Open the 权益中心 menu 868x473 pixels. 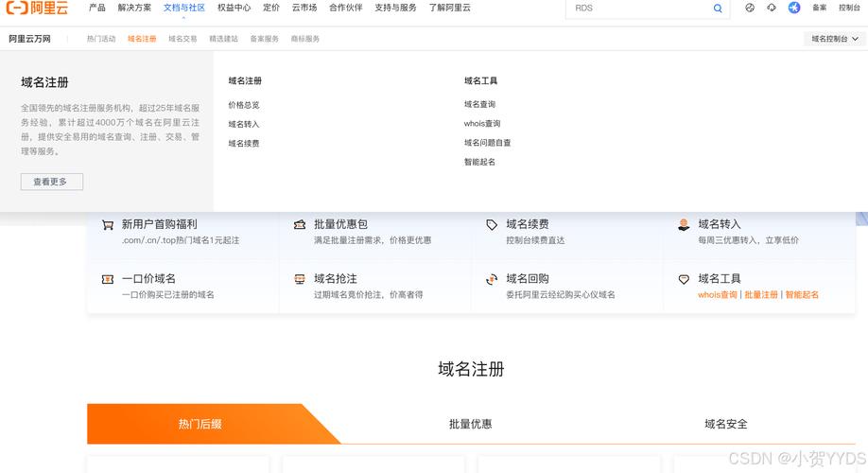[234, 8]
